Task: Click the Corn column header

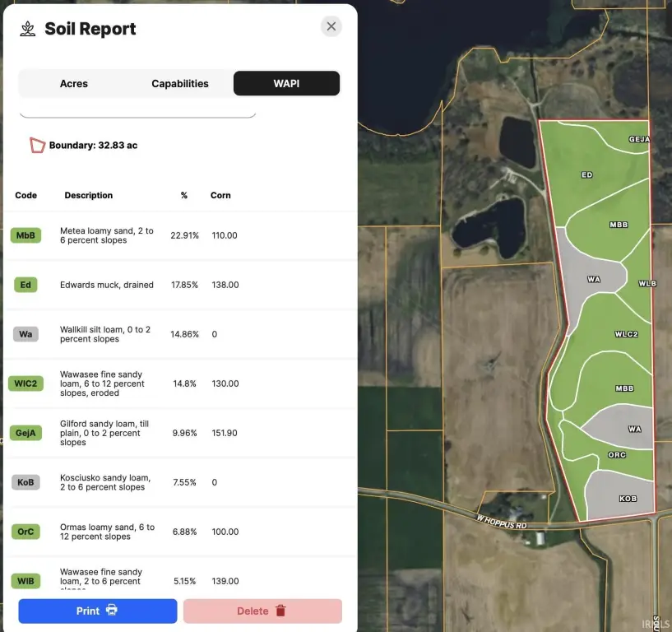Action: [220, 195]
